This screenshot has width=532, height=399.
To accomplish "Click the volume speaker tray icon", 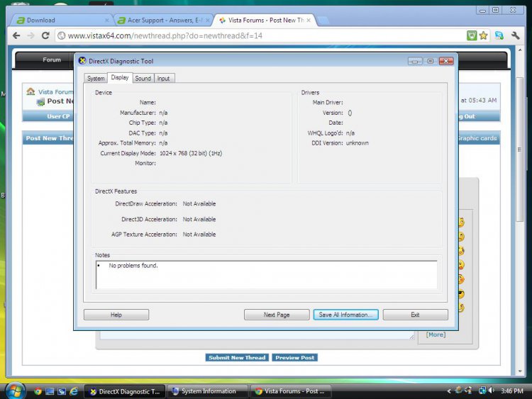I will (492, 390).
